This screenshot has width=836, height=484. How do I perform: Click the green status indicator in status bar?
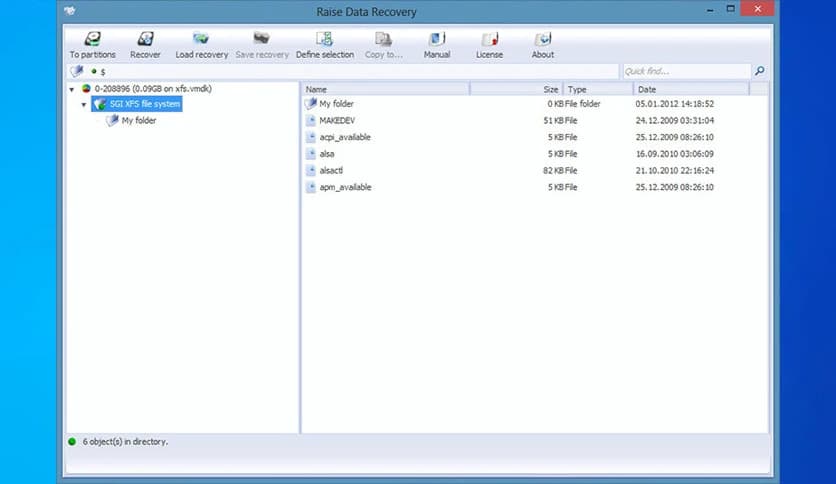click(72, 441)
